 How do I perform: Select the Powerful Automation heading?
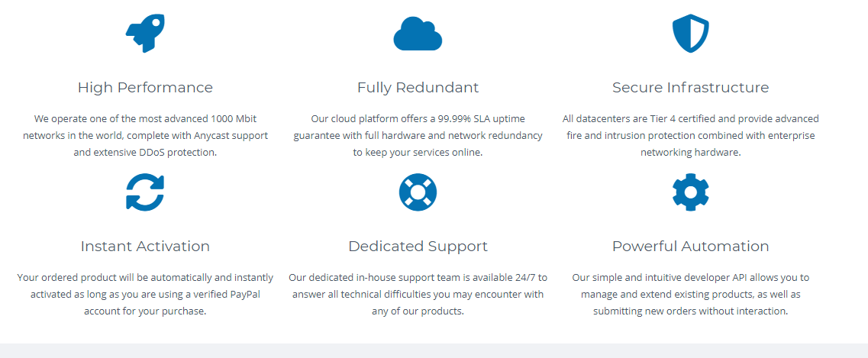pyautogui.click(x=690, y=247)
